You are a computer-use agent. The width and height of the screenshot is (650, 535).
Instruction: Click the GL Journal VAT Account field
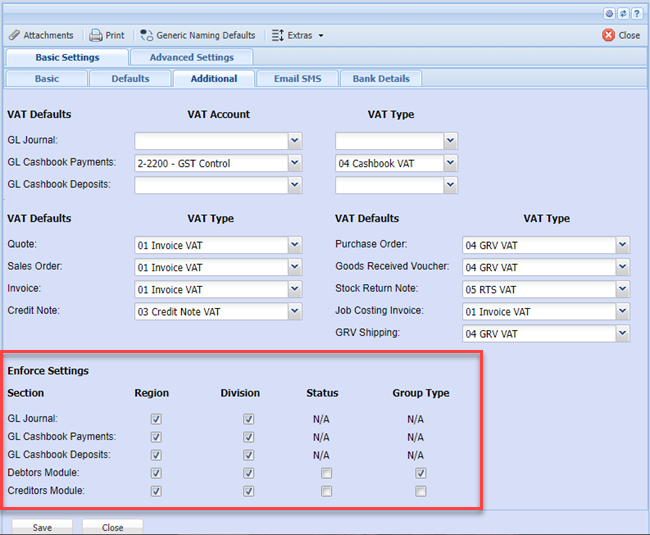[x=211, y=141]
